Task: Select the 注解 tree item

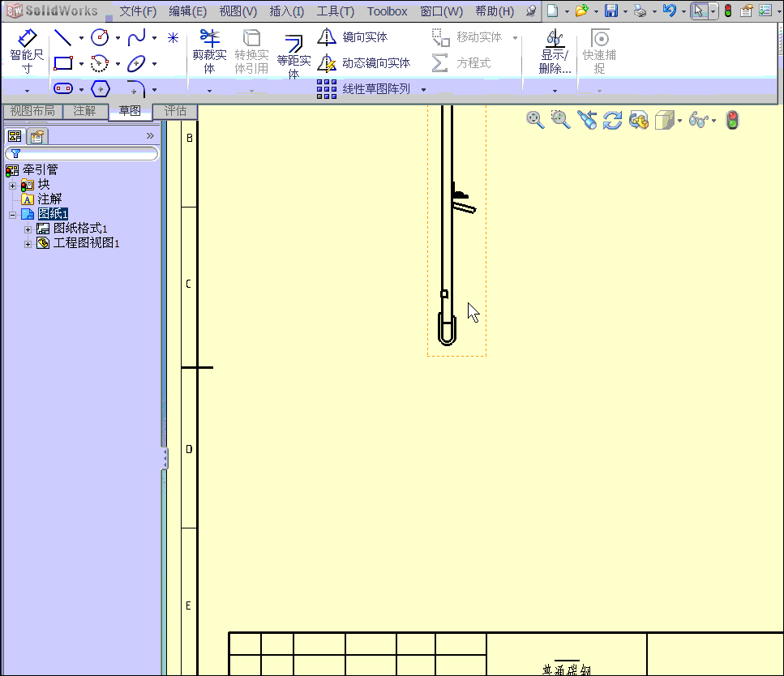Action: (49, 199)
